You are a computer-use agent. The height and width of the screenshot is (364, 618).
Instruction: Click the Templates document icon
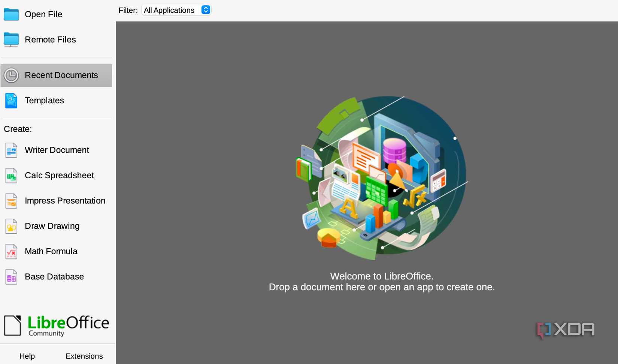click(11, 101)
